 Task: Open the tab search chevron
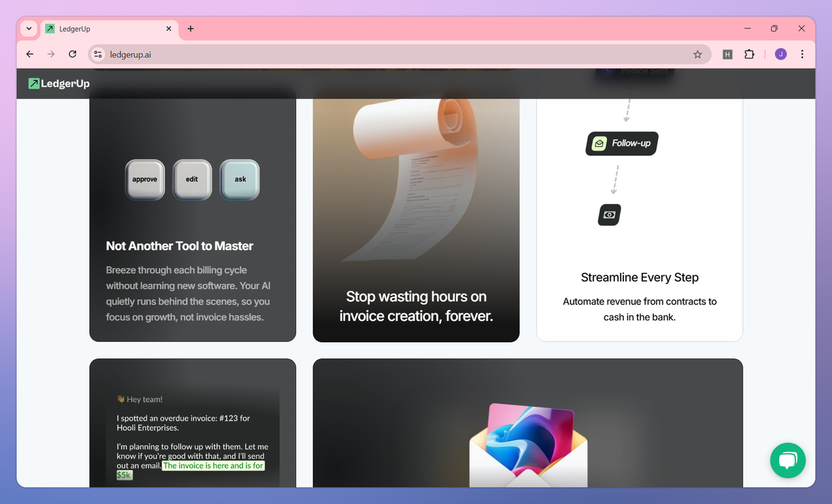coord(28,28)
